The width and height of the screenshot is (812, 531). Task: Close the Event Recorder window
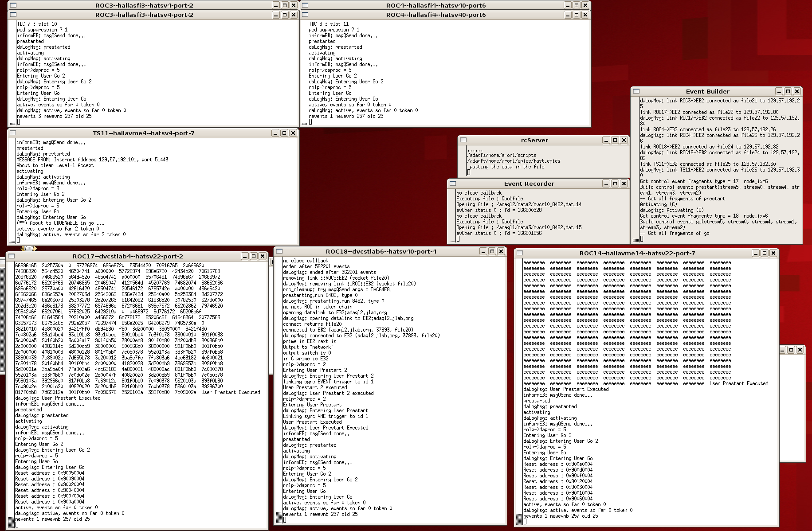coord(624,184)
